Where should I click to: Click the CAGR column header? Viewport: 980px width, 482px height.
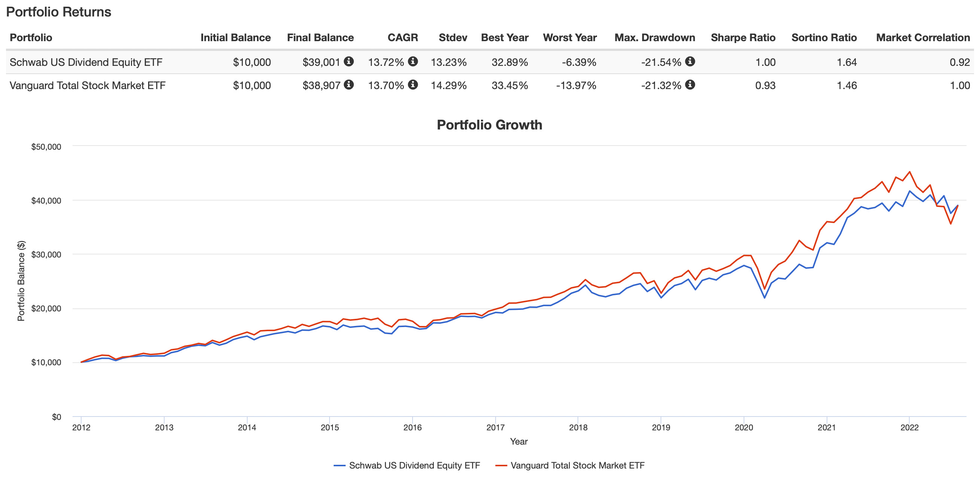(402, 38)
